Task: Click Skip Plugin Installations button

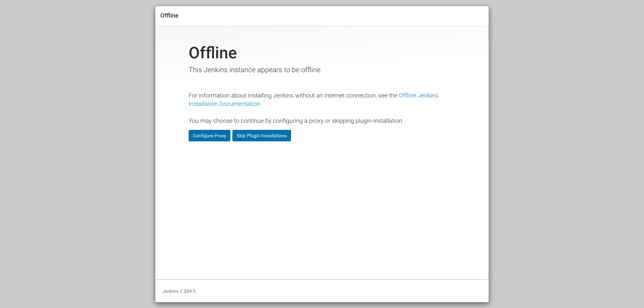Action: point(261,136)
